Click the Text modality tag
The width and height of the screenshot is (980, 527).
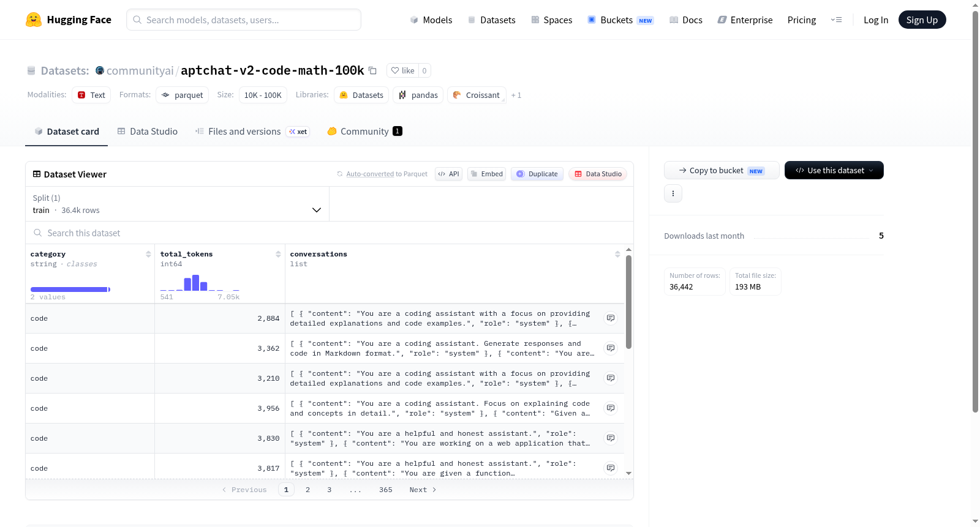point(91,95)
